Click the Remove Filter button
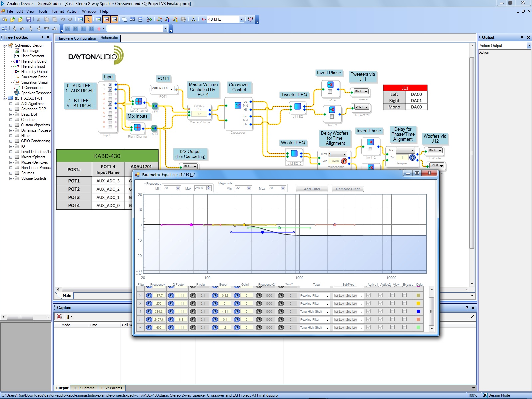The width and height of the screenshot is (532, 399). [x=347, y=189]
